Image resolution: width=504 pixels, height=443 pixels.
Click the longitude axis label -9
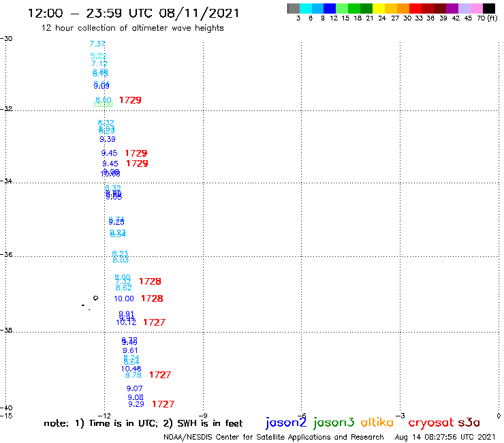(203, 416)
